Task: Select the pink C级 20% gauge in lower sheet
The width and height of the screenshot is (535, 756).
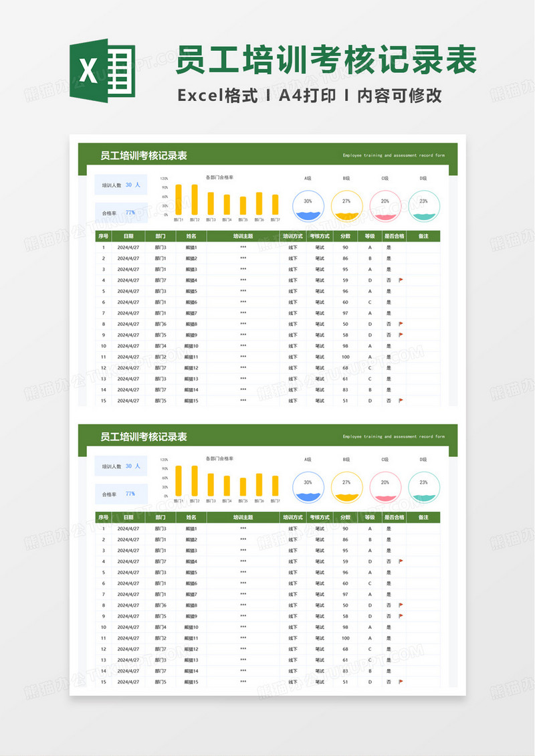Action: (385, 488)
